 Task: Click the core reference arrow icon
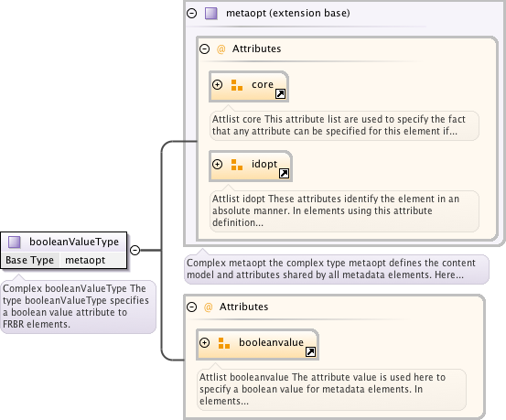point(280,94)
